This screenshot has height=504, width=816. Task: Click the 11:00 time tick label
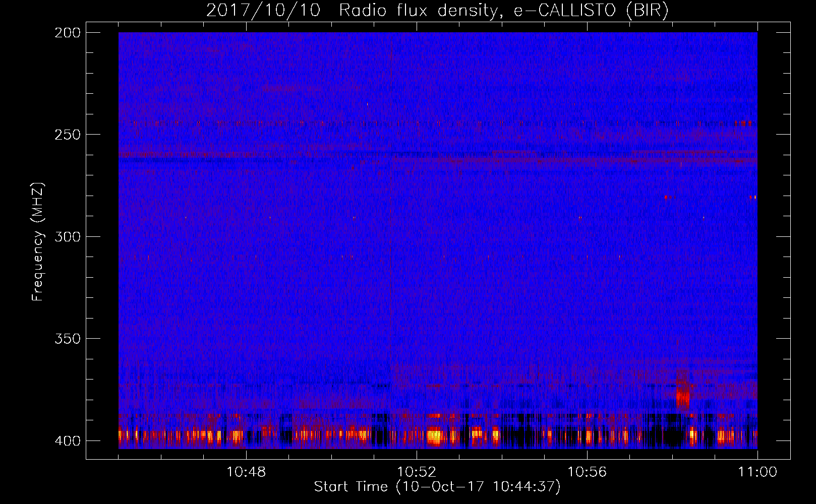click(x=757, y=472)
